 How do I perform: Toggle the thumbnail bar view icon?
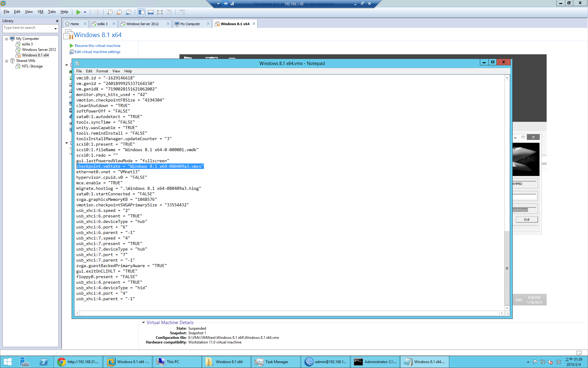(x=151, y=12)
